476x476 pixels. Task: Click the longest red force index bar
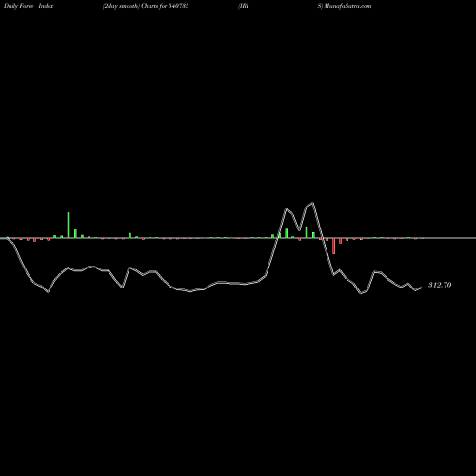click(x=334, y=246)
